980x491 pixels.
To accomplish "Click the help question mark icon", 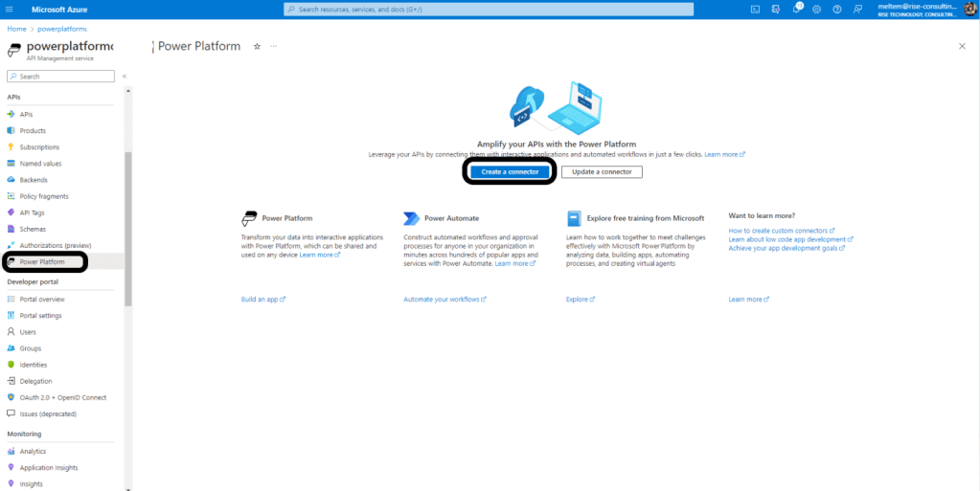I will [x=837, y=10].
